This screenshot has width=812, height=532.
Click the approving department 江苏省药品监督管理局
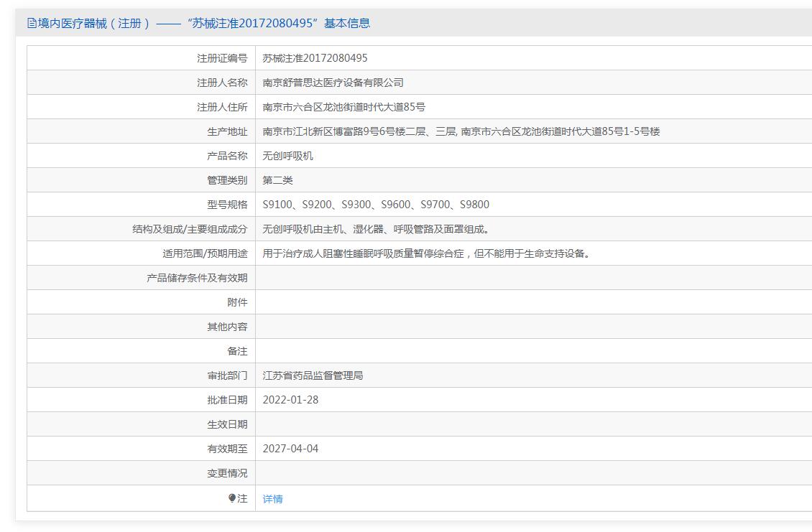pos(313,375)
